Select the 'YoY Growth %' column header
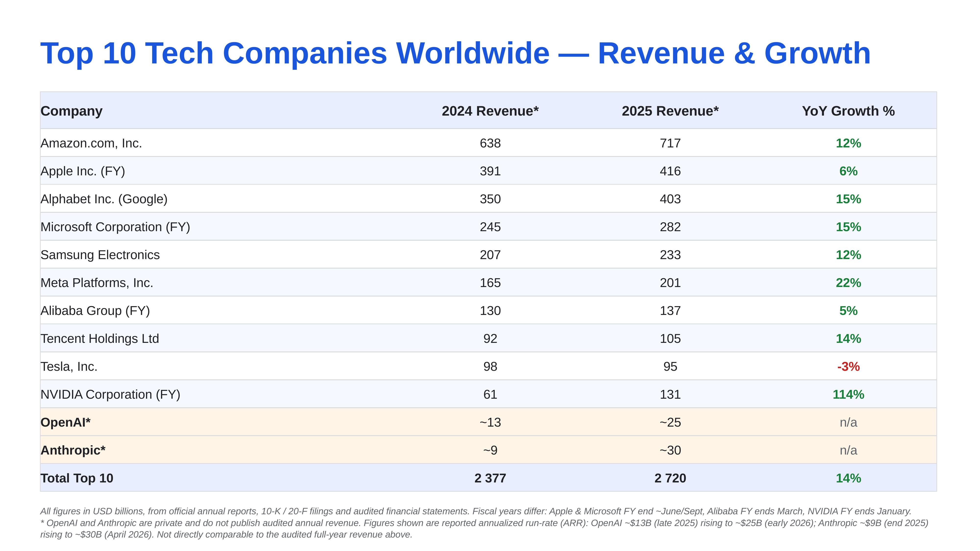This screenshot has width=980, height=551. (848, 111)
